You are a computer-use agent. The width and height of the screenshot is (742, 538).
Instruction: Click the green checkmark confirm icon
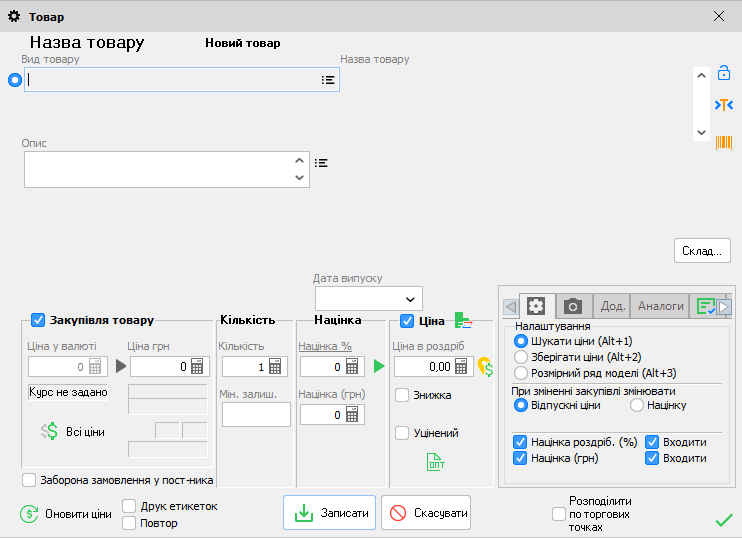[724, 519]
